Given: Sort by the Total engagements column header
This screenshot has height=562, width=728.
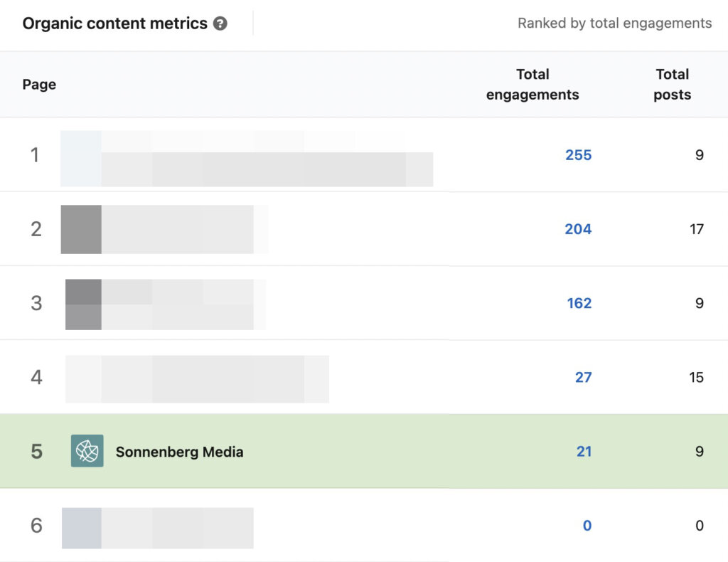Looking at the screenshot, I should [x=533, y=84].
